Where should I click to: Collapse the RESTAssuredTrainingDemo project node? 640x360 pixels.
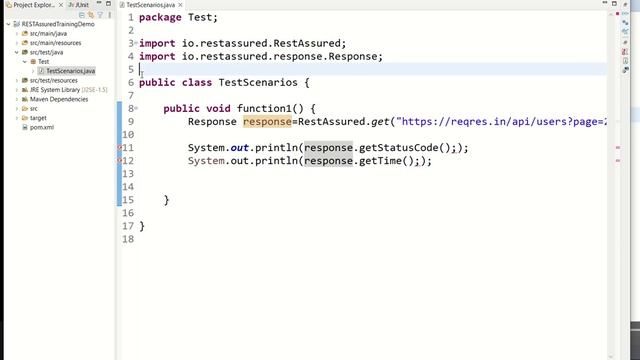tap(8, 24)
